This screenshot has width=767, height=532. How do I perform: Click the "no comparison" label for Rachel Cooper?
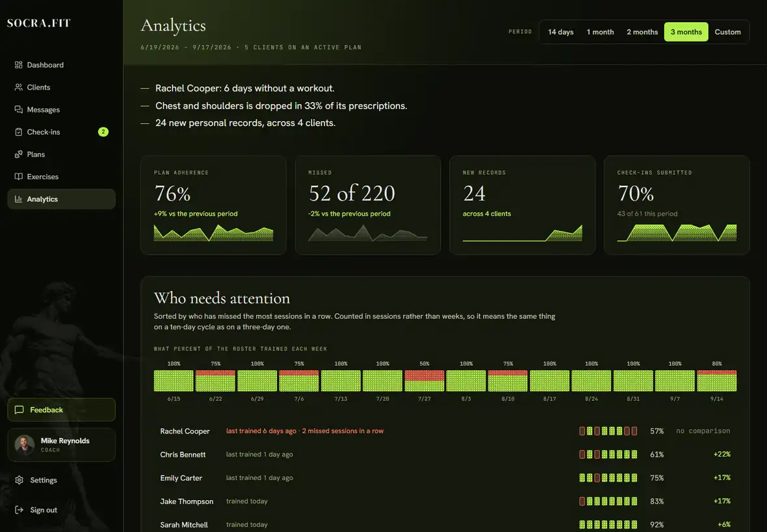(703, 431)
